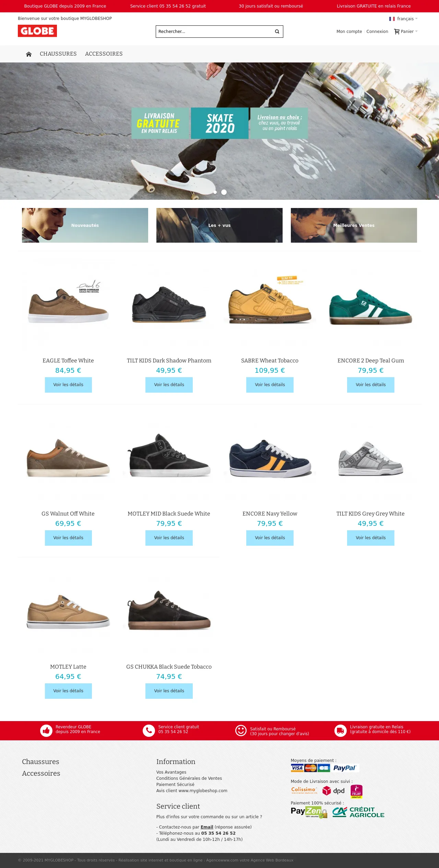Click the shopping cart icon
439x868 pixels.
[397, 32]
